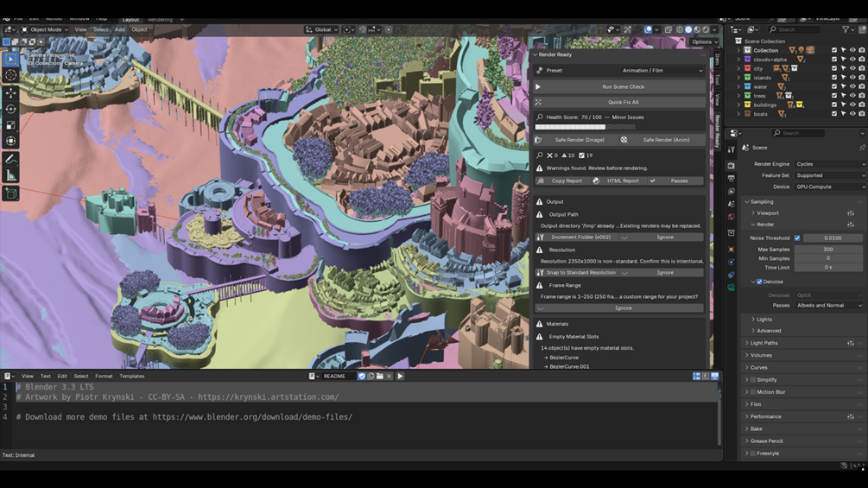Click the Time Limit value field
This screenshot has height=488, width=868.
click(x=828, y=267)
